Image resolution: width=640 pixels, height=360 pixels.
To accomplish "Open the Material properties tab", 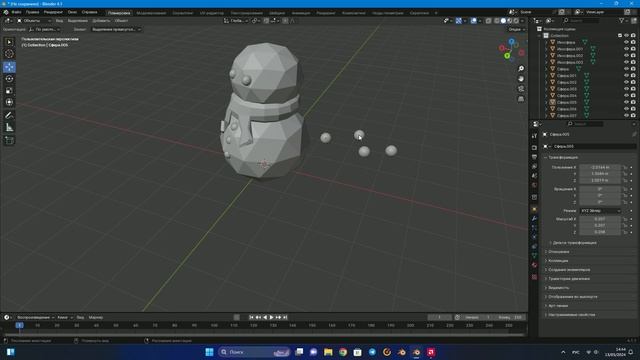I will tap(534, 265).
